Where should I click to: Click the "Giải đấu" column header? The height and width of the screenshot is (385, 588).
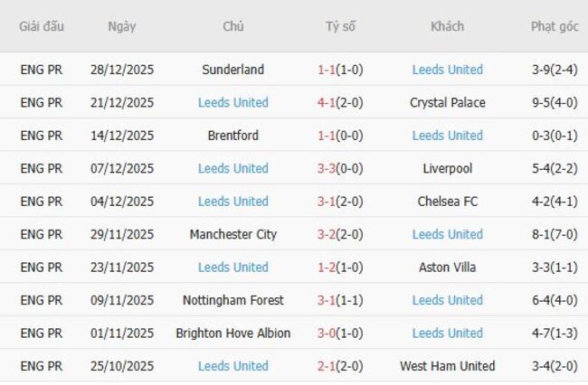[x=42, y=26]
